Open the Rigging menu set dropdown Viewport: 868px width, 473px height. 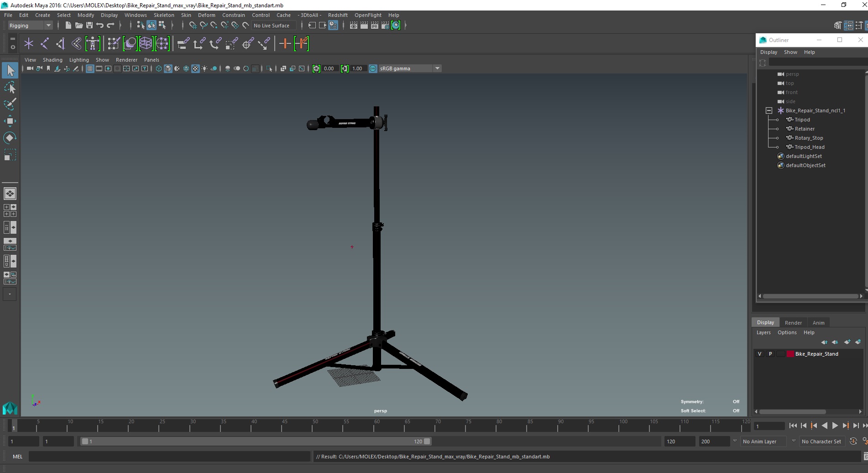pos(30,26)
